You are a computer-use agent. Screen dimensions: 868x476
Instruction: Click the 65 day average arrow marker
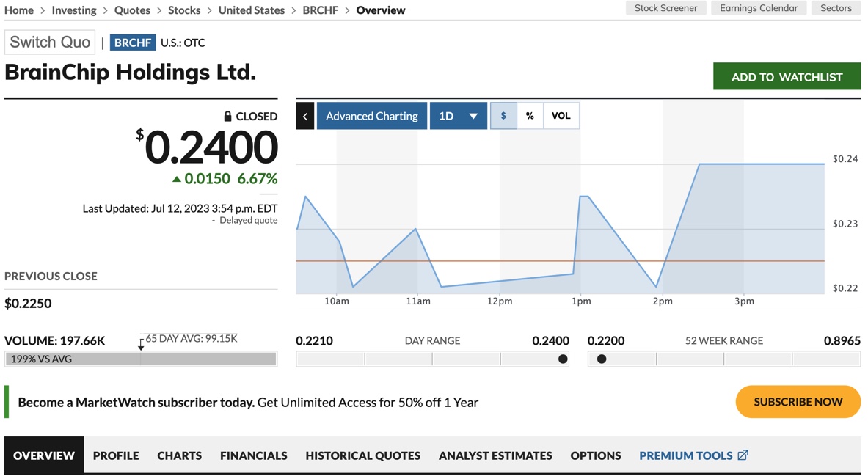click(141, 345)
